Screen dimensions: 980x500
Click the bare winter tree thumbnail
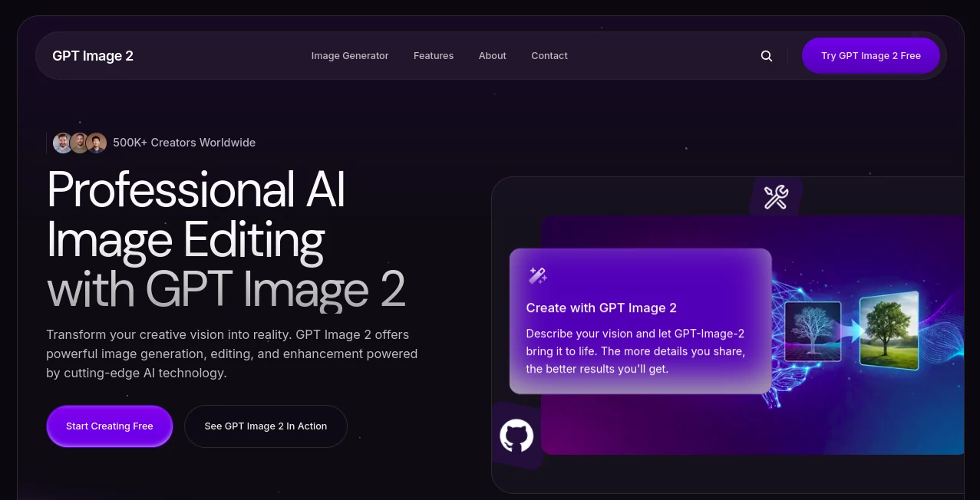(x=813, y=331)
